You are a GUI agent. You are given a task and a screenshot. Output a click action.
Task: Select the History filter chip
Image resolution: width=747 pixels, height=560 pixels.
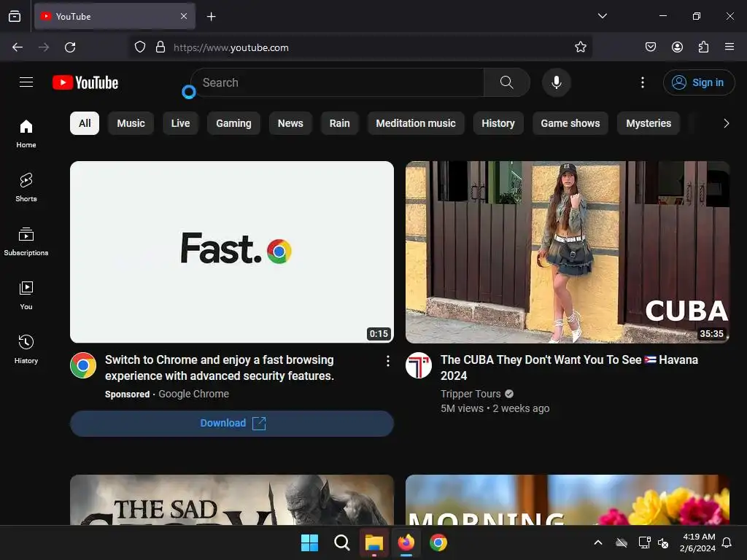pyautogui.click(x=498, y=123)
